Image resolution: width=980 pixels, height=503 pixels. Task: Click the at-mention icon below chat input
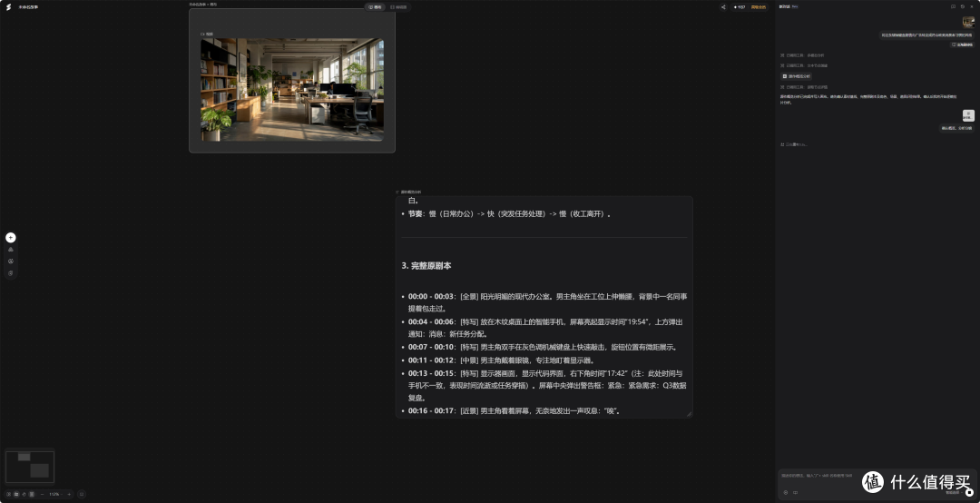[786, 492]
